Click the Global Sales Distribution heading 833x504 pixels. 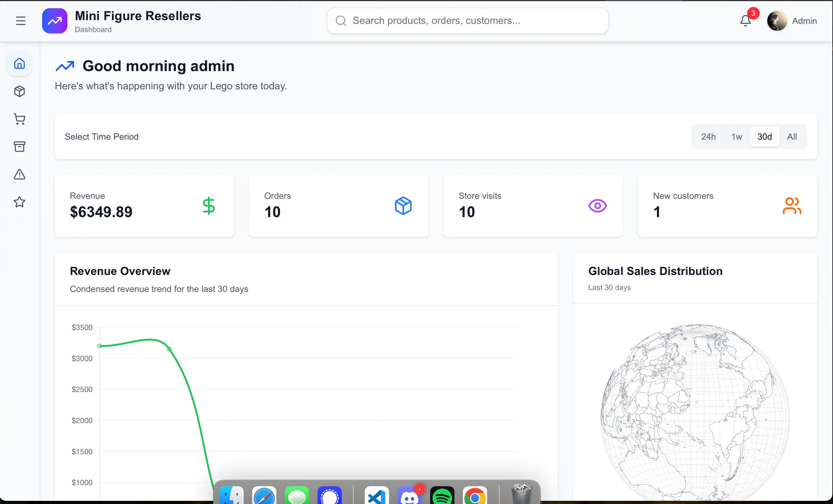tap(655, 271)
